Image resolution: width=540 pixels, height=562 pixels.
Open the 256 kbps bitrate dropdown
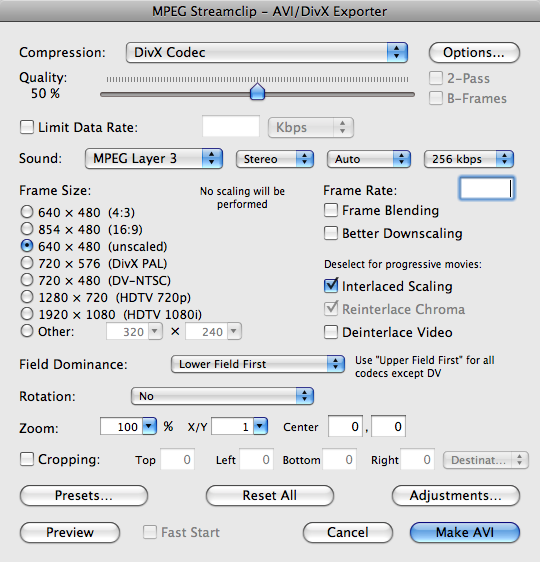[469, 159]
